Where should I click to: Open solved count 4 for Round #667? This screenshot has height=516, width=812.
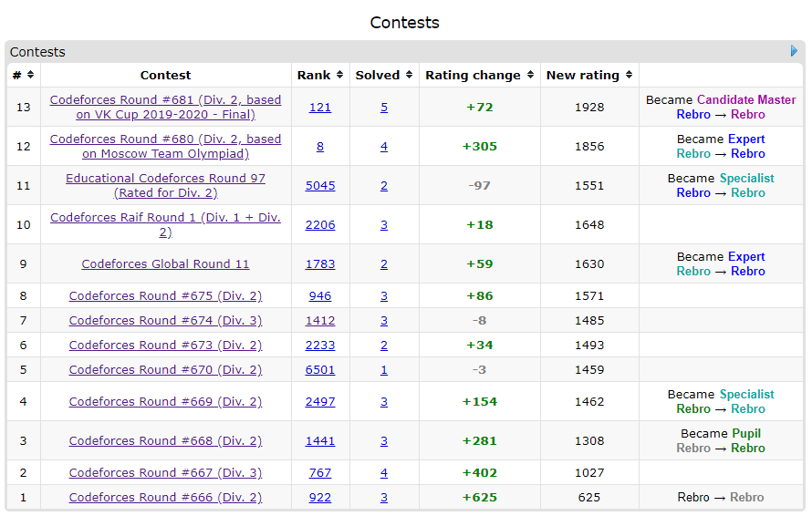coord(384,473)
